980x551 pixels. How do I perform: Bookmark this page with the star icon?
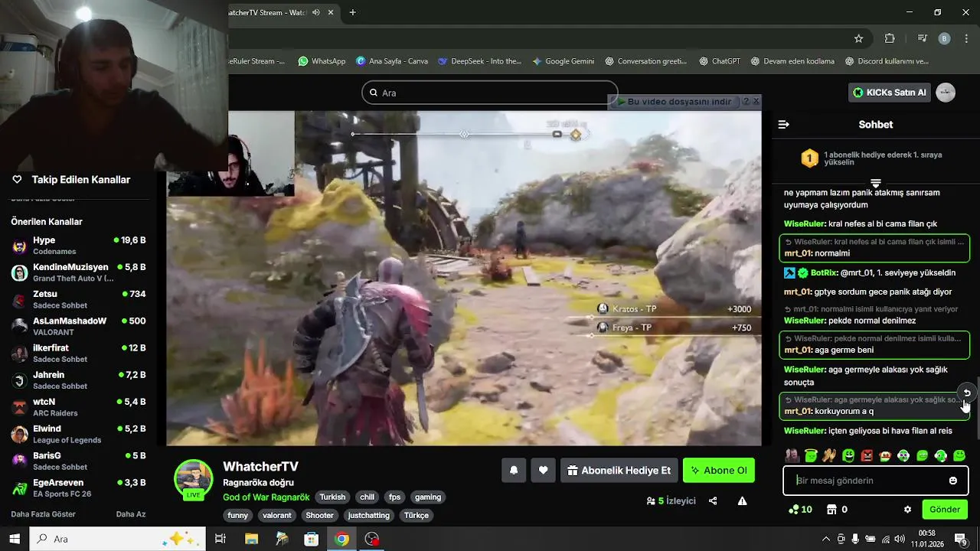click(x=859, y=38)
